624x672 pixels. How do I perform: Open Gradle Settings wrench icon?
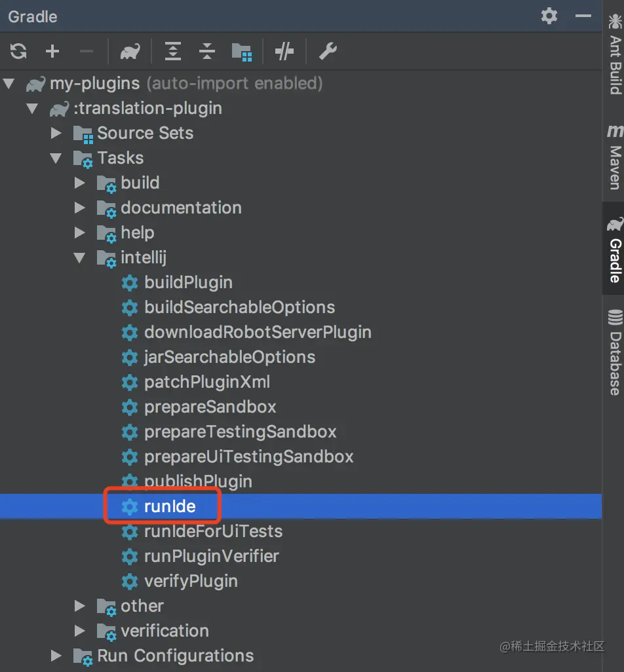[328, 52]
